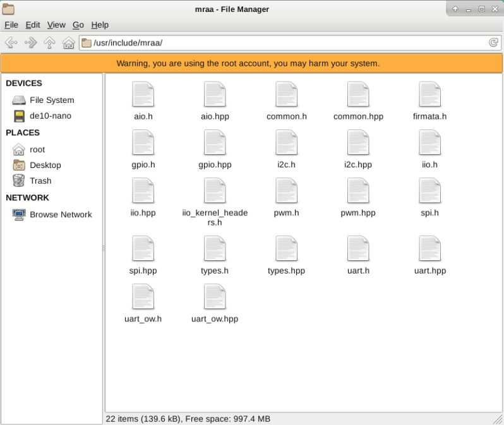
Task: Go up to parent folder
Action: click(x=49, y=43)
